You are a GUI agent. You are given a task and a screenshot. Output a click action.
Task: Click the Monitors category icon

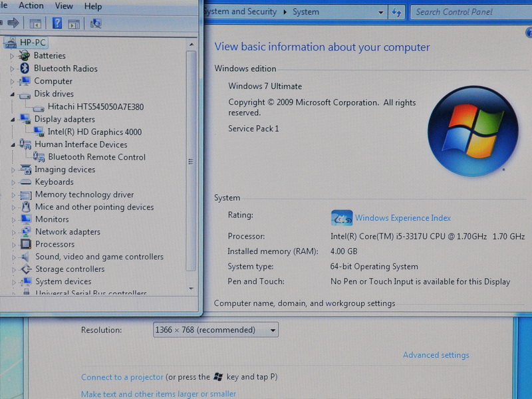[x=26, y=219]
